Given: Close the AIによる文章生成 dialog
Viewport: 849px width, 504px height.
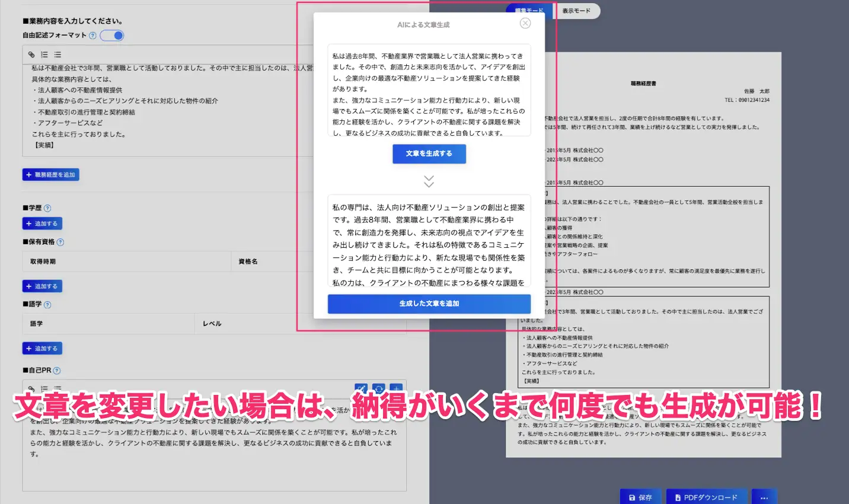Looking at the screenshot, I should [x=525, y=23].
